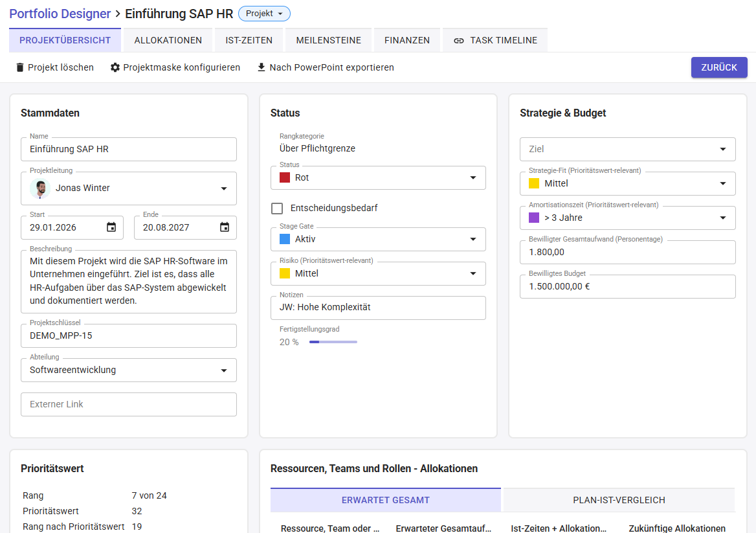This screenshot has height=533, width=756.
Task: Click the 20 % completion value
Action: click(x=289, y=342)
